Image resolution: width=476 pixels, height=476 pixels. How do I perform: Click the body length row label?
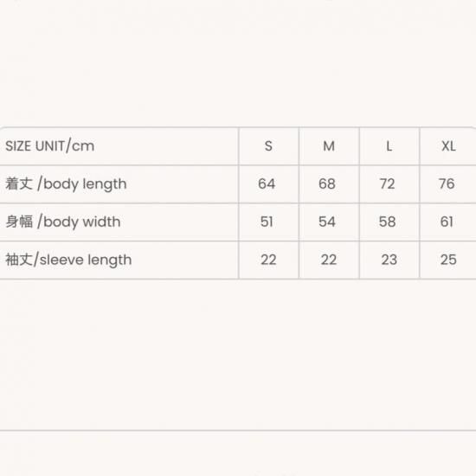[x=66, y=184]
